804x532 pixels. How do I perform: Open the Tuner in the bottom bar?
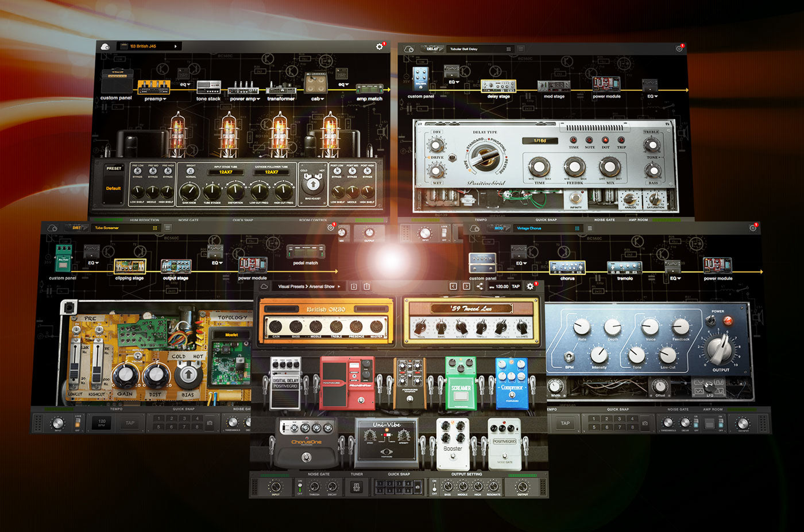[x=356, y=488]
